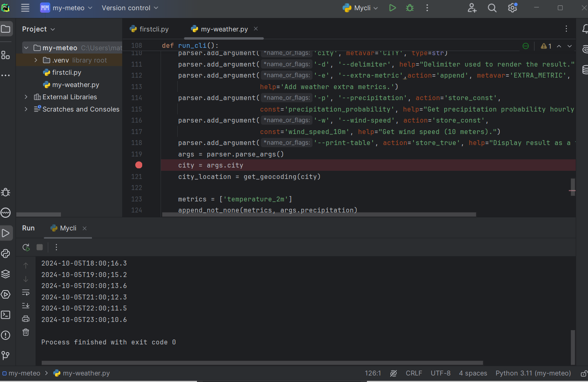Image resolution: width=588 pixels, height=382 pixels.
Task: Click the editor horizontal scrollbar
Action: click(319, 214)
